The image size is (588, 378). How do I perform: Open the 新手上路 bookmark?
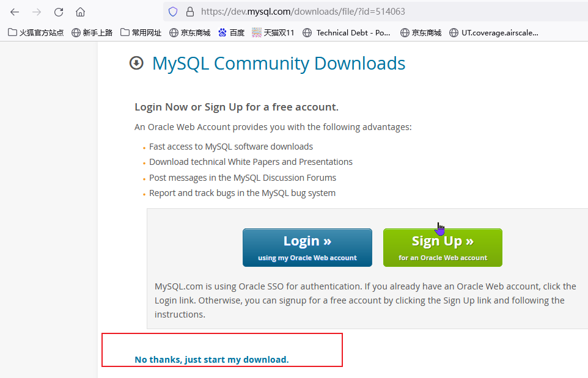[92, 33]
